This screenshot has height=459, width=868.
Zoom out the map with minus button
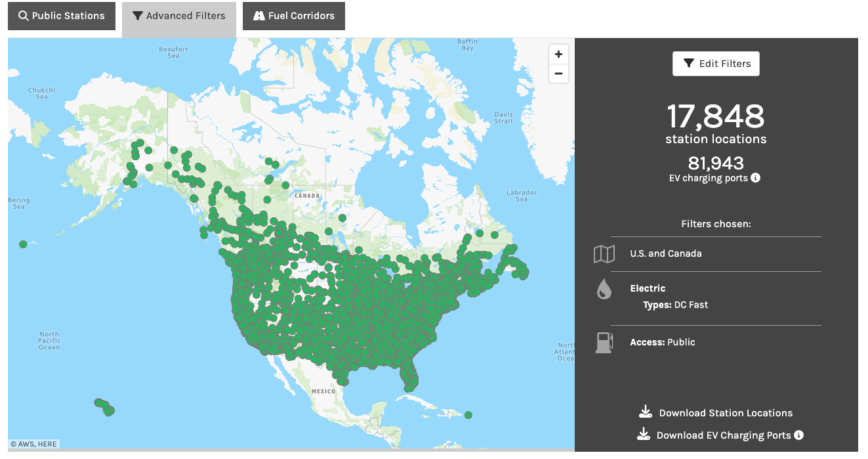click(558, 74)
